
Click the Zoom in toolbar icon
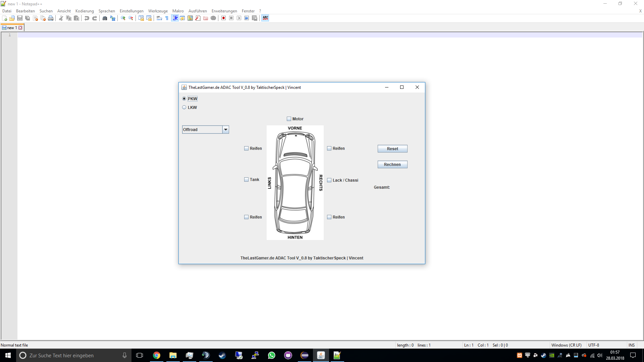[x=123, y=18]
